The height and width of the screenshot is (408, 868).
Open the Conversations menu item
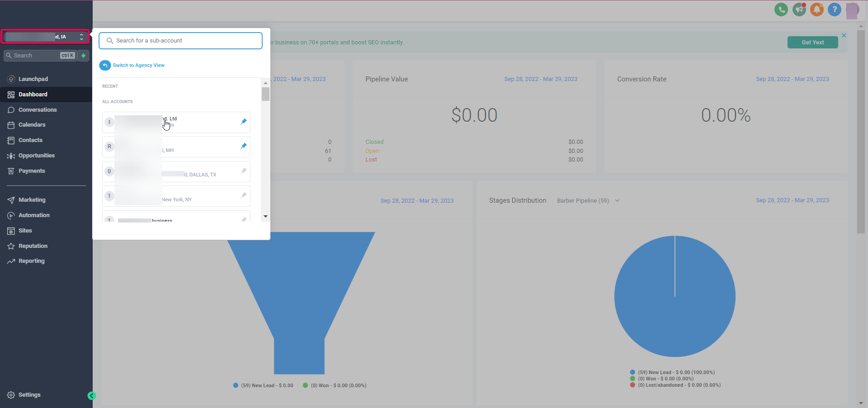click(x=38, y=110)
